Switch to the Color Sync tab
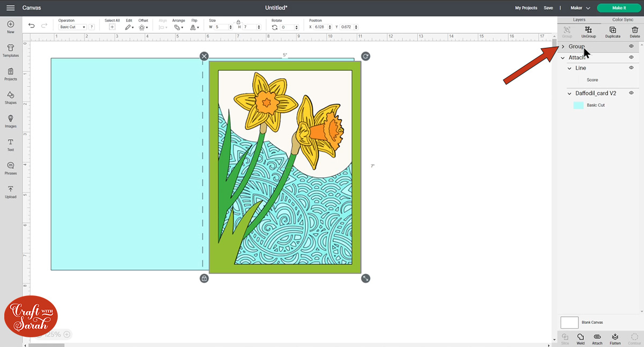The image size is (644, 347). pos(623,19)
